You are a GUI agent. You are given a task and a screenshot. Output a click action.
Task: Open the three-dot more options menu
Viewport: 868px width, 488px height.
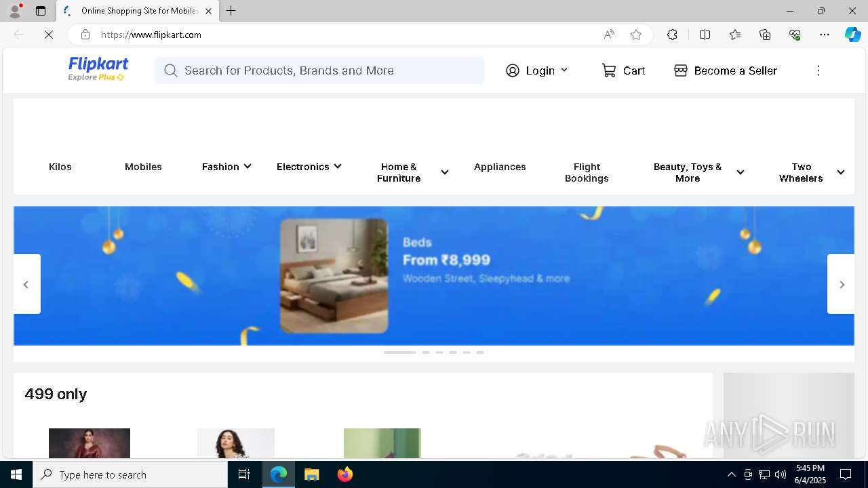click(x=818, y=70)
